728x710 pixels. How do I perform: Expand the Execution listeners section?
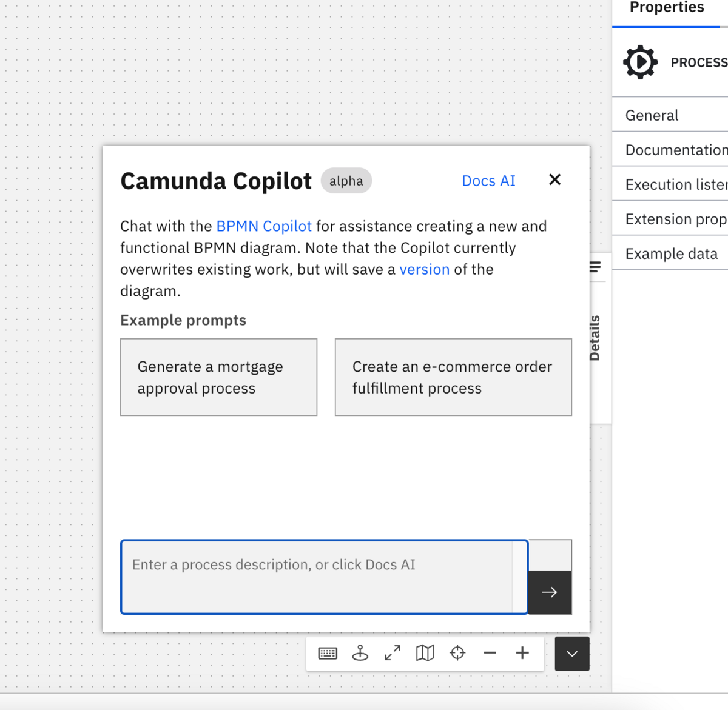pyautogui.click(x=670, y=184)
